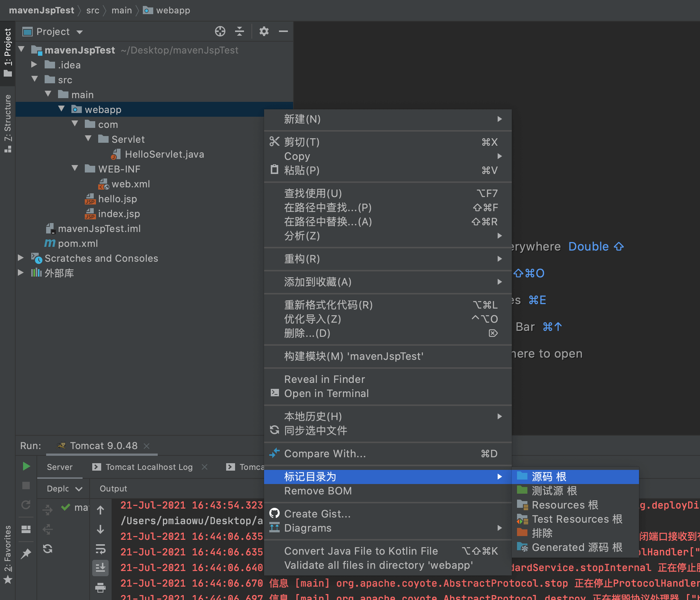Choose 在路径中查找...(P)
The image size is (700, 600).
coord(388,207)
